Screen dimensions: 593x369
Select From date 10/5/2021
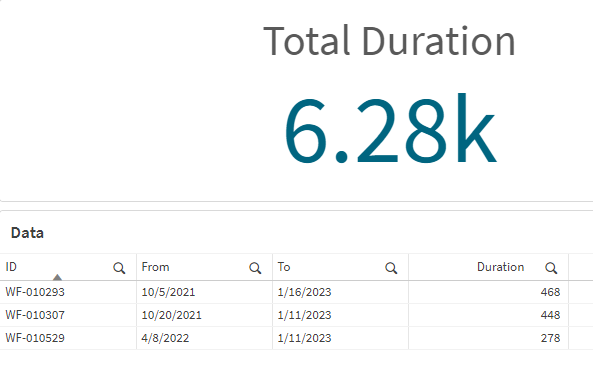pyautogui.click(x=168, y=292)
